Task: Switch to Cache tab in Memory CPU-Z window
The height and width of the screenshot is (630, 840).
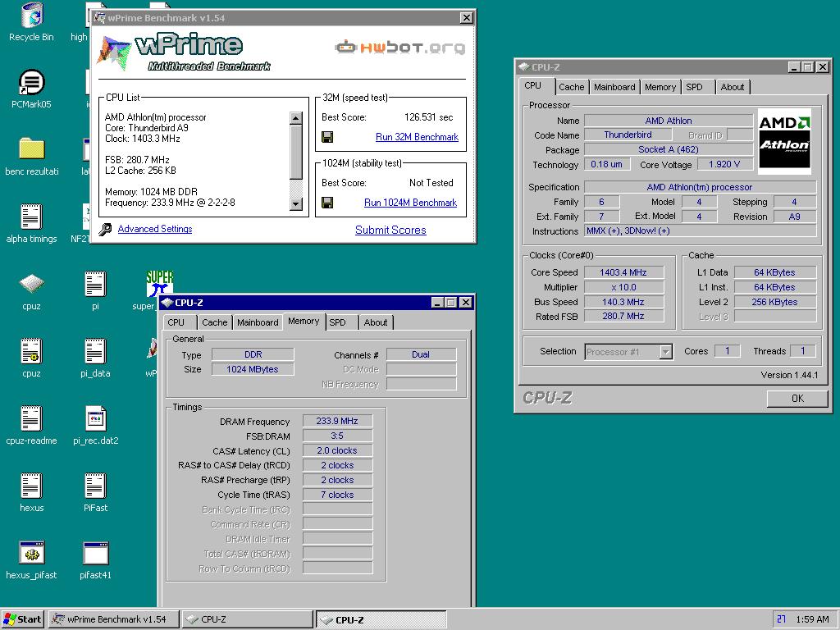Action: click(x=214, y=322)
